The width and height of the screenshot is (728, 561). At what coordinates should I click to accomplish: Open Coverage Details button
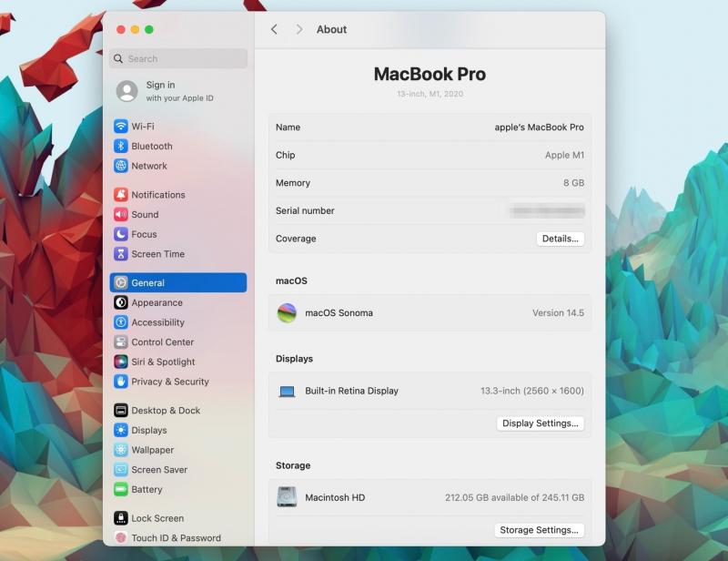point(560,239)
